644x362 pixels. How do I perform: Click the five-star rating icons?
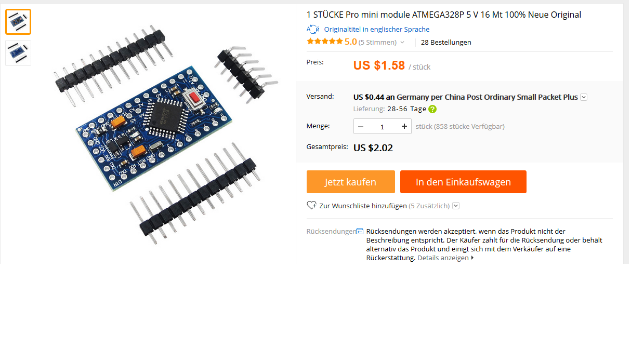tap(325, 42)
